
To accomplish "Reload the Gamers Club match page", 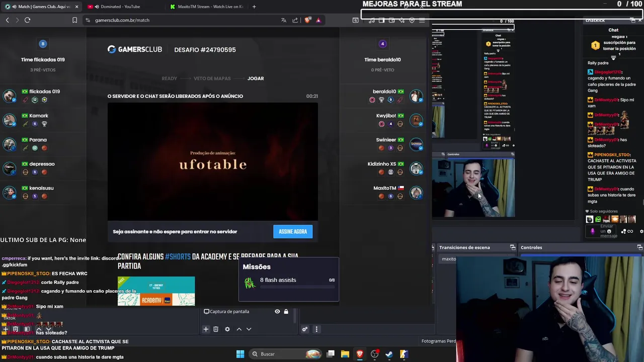I will click(27, 20).
